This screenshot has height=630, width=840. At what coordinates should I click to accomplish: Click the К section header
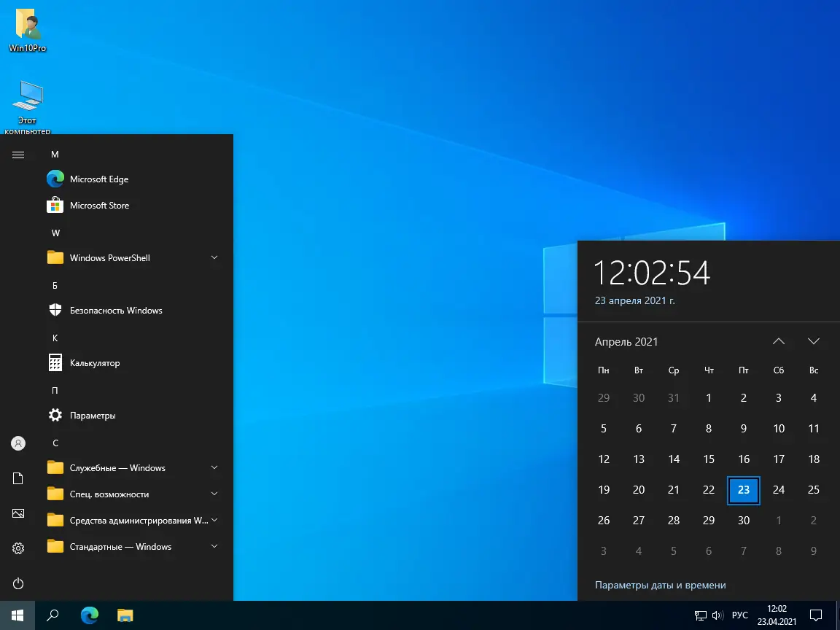55,338
